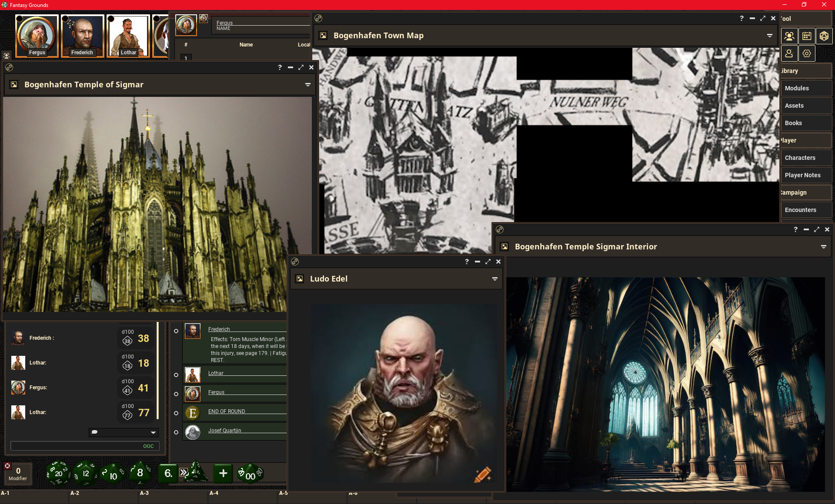Click the pencil edit icon on Ludo Edel image
The width and height of the screenshot is (835, 504).
pos(482,474)
